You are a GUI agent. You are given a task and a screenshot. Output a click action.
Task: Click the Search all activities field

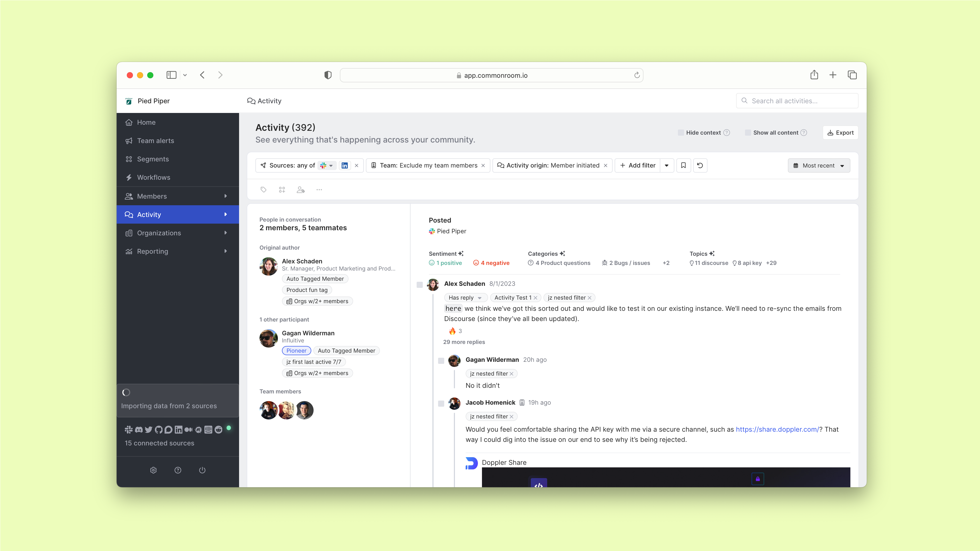[x=797, y=101]
